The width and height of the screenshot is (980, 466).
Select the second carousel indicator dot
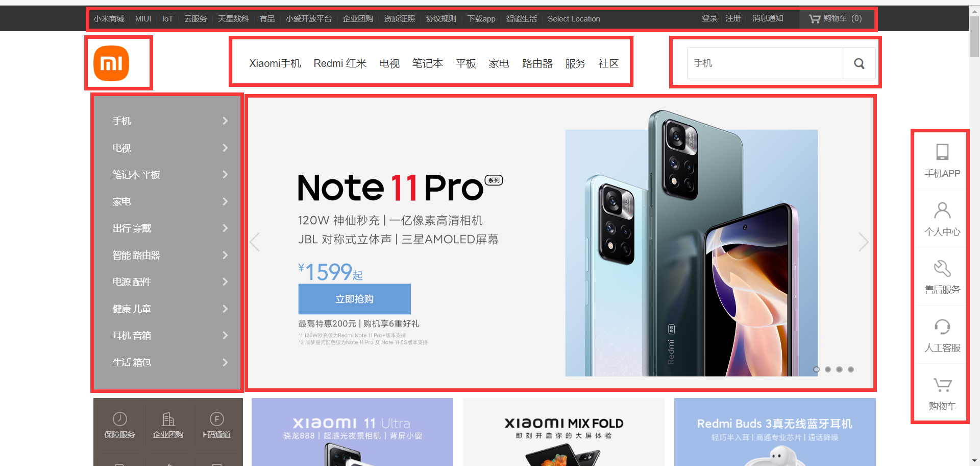pos(828,369)
